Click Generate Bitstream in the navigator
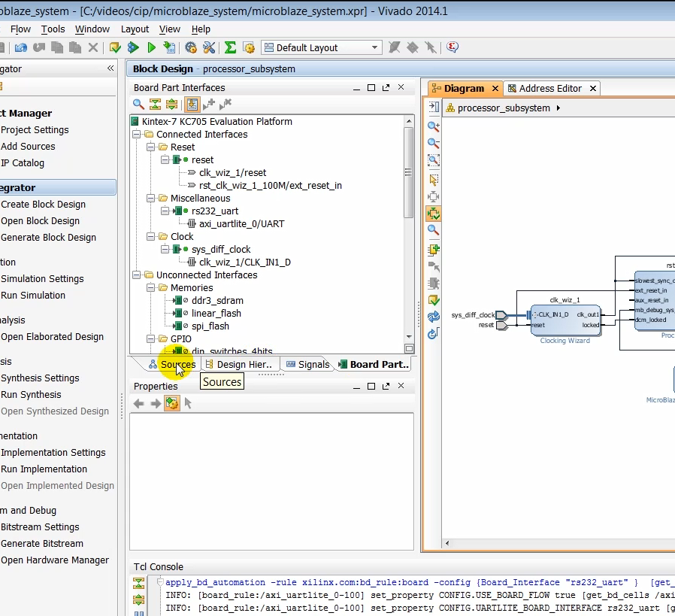675x616 pixels. 42,544
